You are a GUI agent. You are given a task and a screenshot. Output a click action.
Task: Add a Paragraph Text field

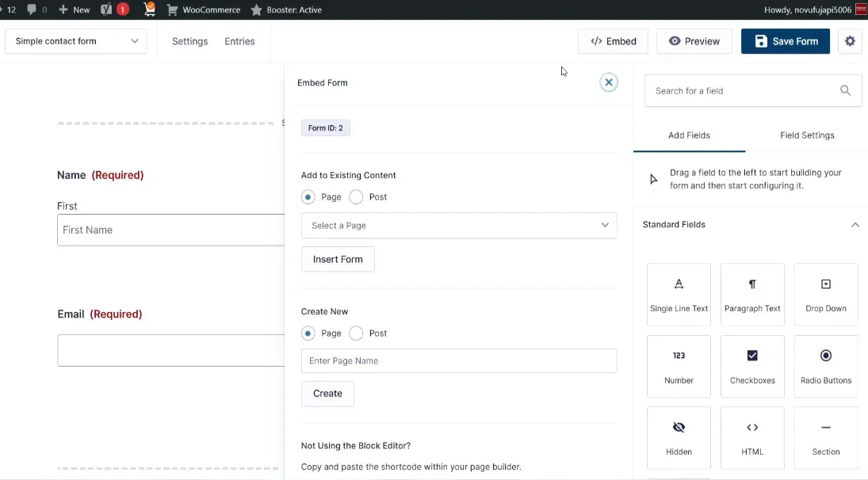(752, 295)
